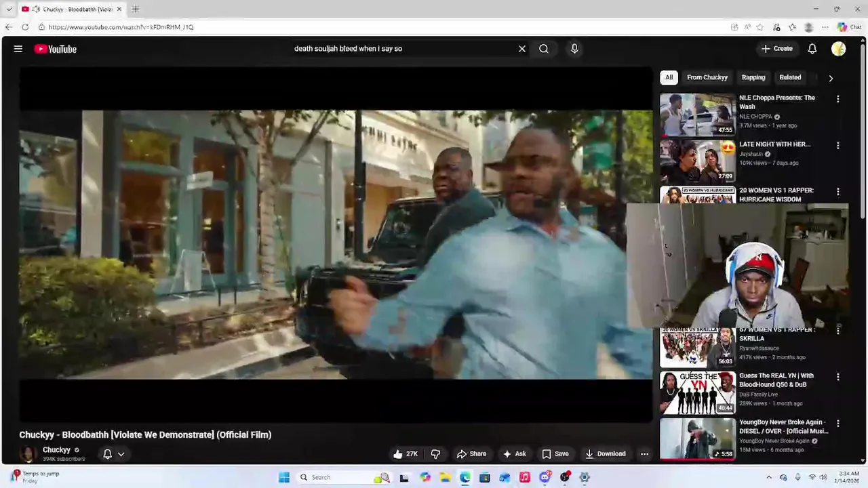Viewport: 868px width, 488px height.
Task: Open the YouTube account avatar menu
Action: tap(839, 49)
